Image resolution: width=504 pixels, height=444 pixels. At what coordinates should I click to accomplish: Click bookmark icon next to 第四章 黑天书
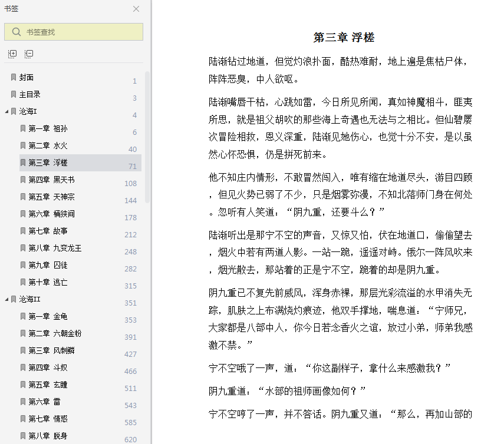pos(23,180)
